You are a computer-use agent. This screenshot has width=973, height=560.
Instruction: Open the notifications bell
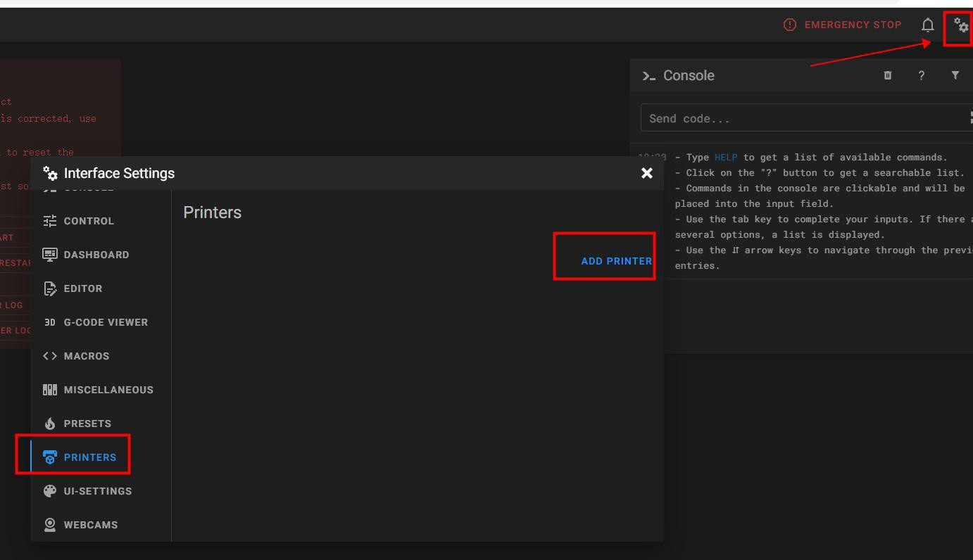pos(928,25)
